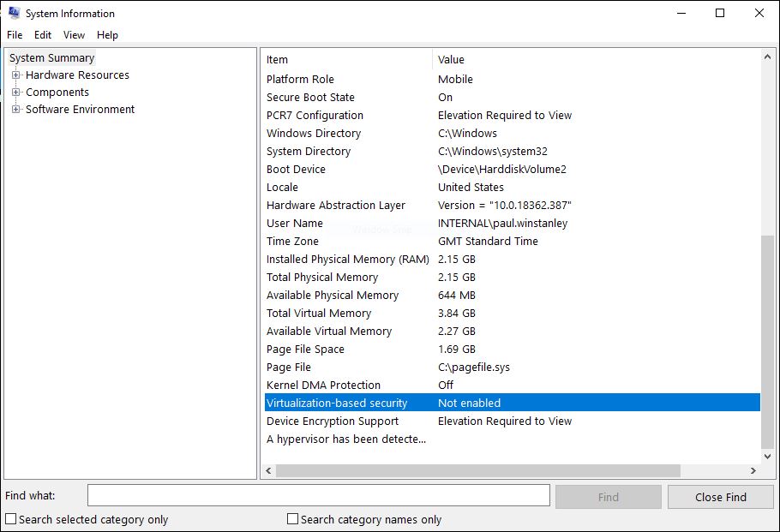Click the horizontal scrollbar left arrow

tap(267, 470)
